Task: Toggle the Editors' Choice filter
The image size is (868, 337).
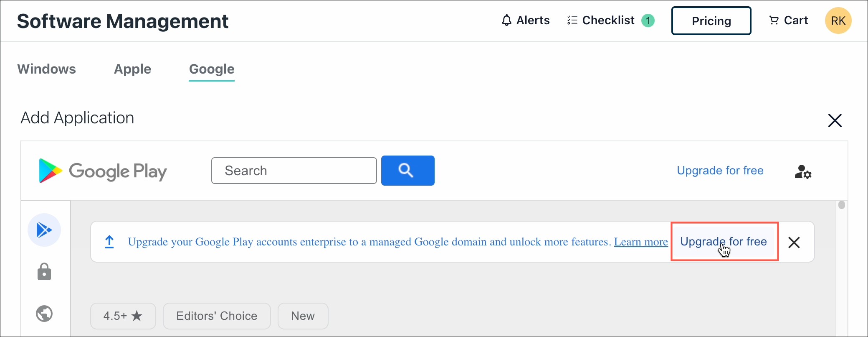Action: point(216,316)
